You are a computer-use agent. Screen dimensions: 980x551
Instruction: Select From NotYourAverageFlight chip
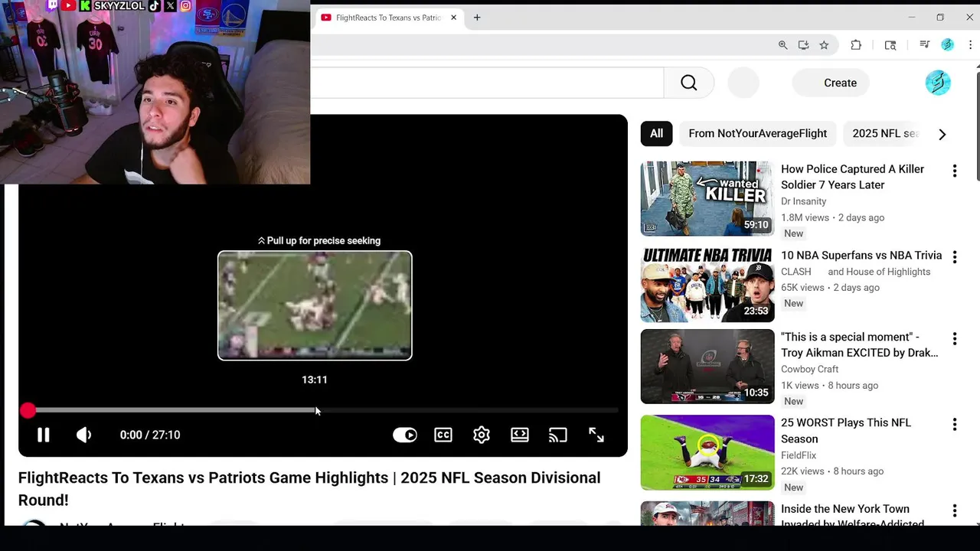point(758,133)
